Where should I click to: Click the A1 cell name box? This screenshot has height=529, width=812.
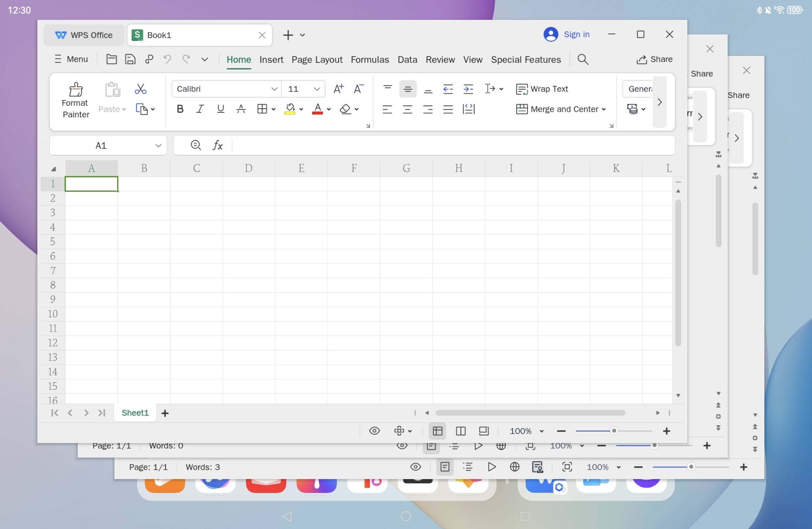(x=101, y=145)
